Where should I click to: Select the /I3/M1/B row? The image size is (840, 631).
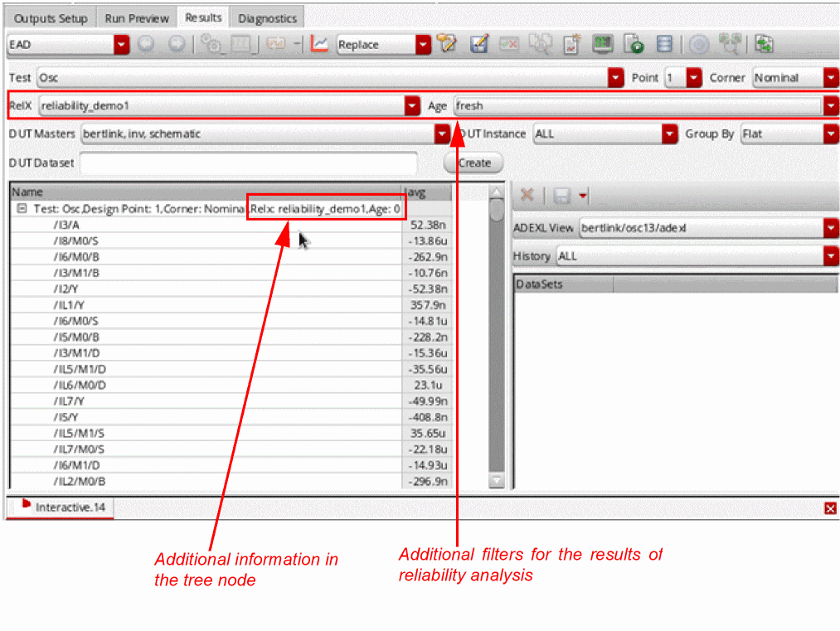point(231,273)
